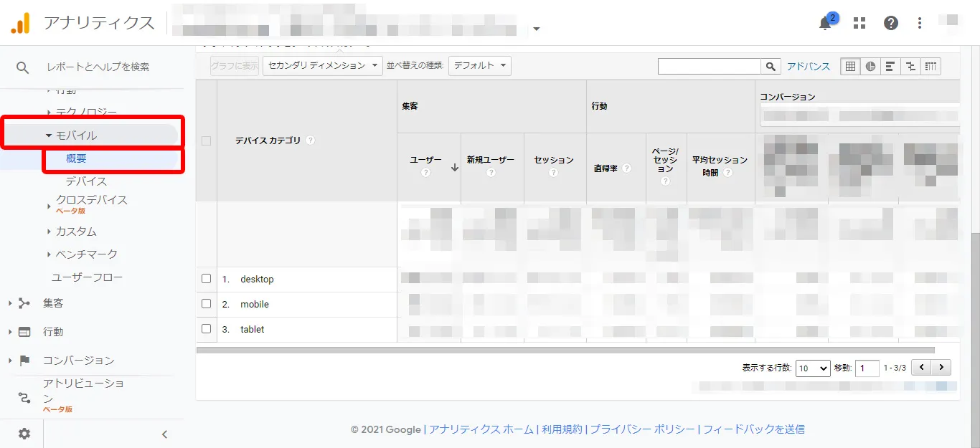This screenshot has height=448, width=980.
Task: Click the 移動 page number input
Action: [x=867, y=367]
